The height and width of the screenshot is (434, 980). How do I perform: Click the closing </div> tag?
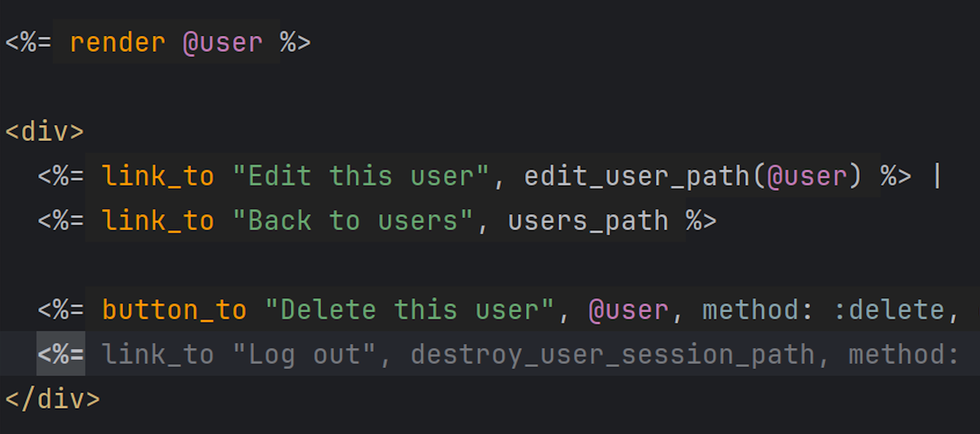[x=53, y=399]
